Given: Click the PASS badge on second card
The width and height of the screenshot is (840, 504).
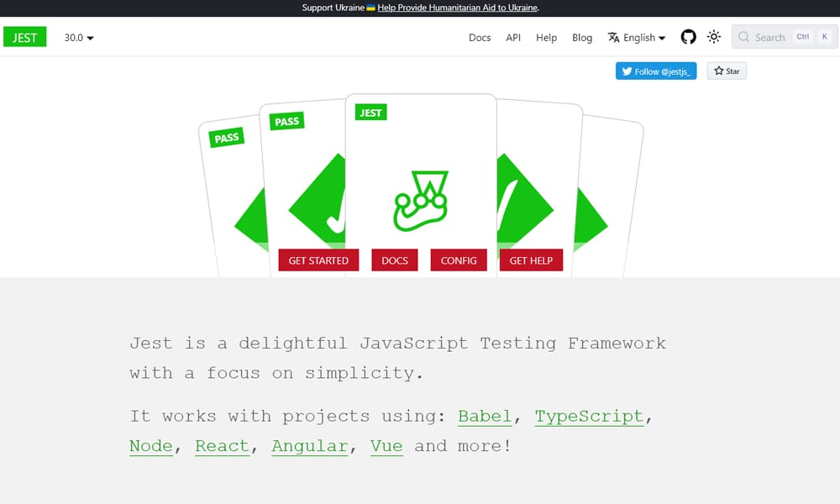Looking at the screenshot, I should tap(286, 121).
